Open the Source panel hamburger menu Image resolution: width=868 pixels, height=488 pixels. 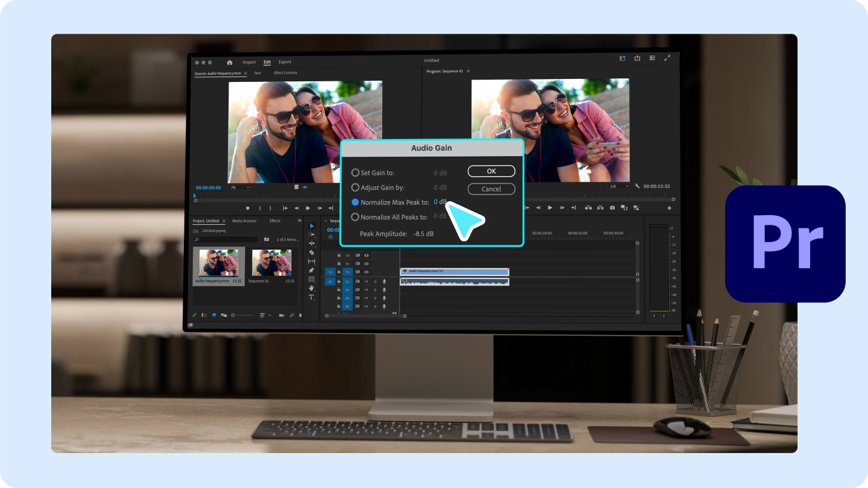245,74
